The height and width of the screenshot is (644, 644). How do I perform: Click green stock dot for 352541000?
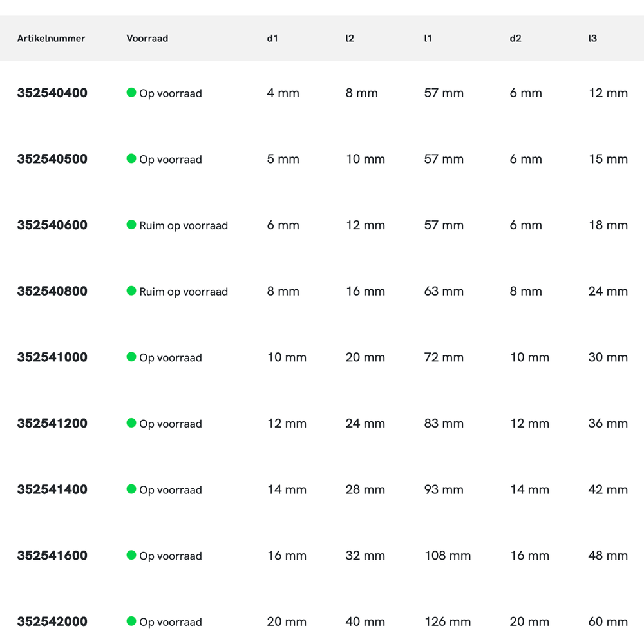point(131,357)
